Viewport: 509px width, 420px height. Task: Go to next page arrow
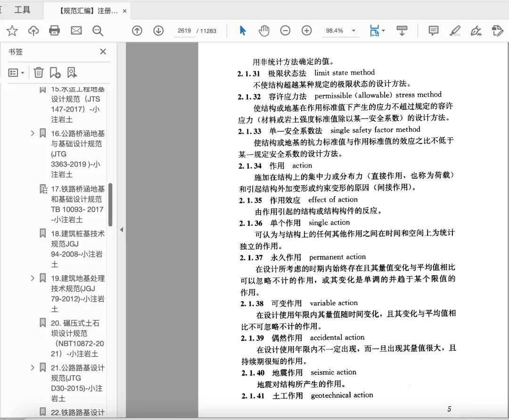[x=158, y=31]
